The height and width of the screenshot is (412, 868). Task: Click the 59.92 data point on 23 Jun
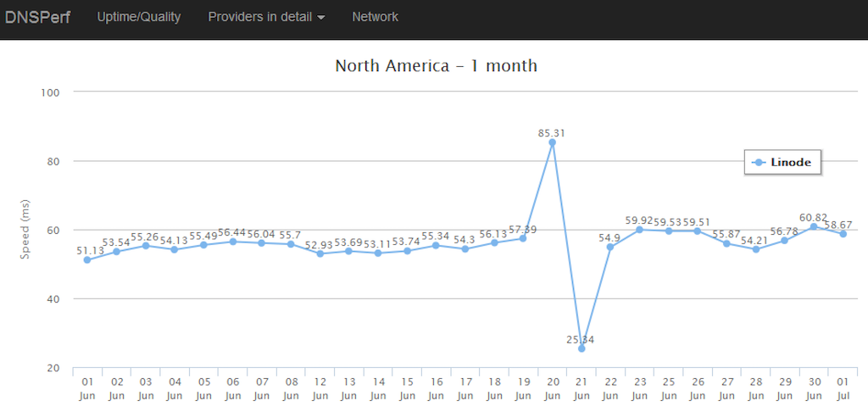(x=639, y=229)
